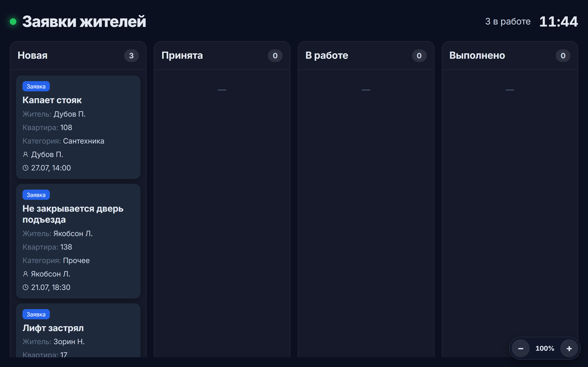
Task: Click the 100% zoom level indicator
Action: (x=545, y=348)
